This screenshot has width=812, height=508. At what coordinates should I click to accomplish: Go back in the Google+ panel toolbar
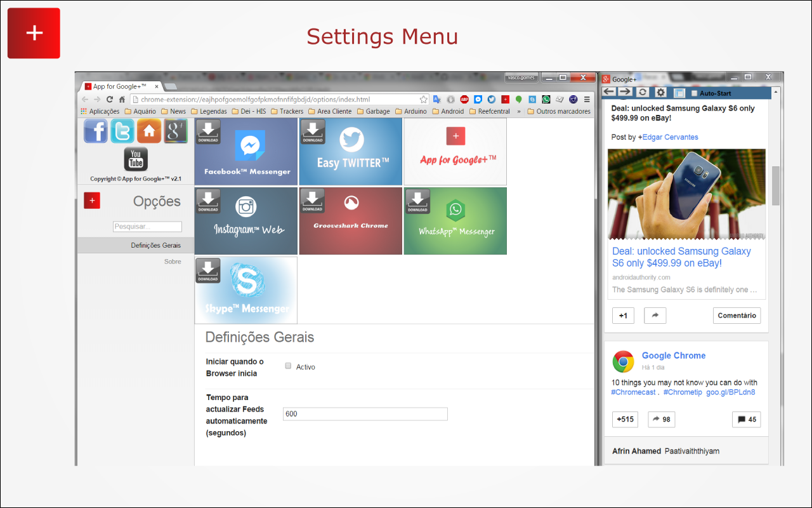pyautogui.click(x=609, y=93)
